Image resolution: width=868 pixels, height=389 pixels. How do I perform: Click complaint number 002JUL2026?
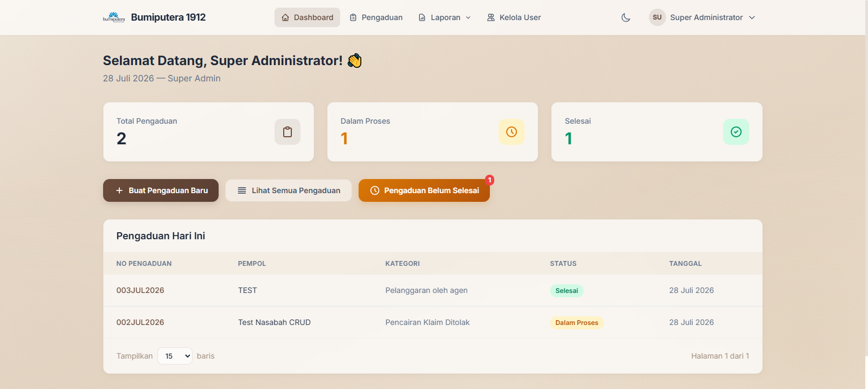coord(140,322)
